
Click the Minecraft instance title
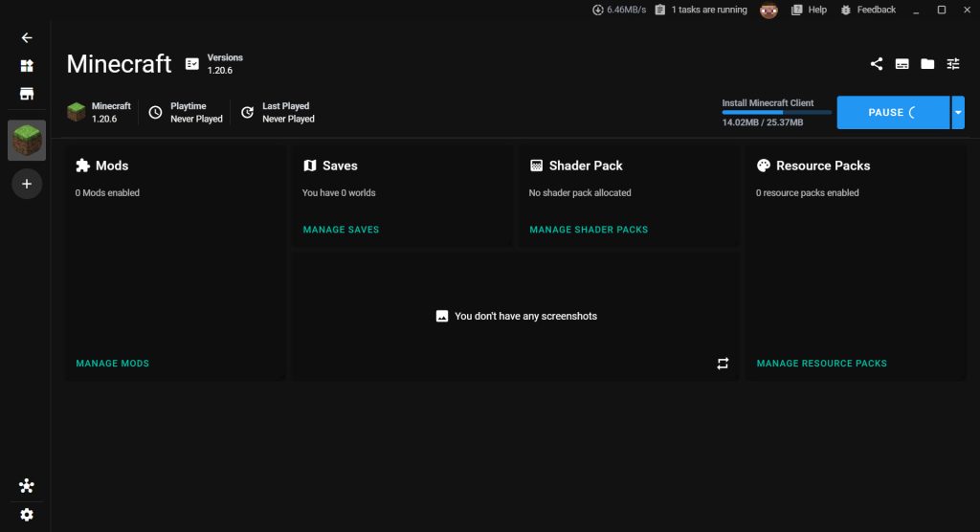(x=119, y=64)
